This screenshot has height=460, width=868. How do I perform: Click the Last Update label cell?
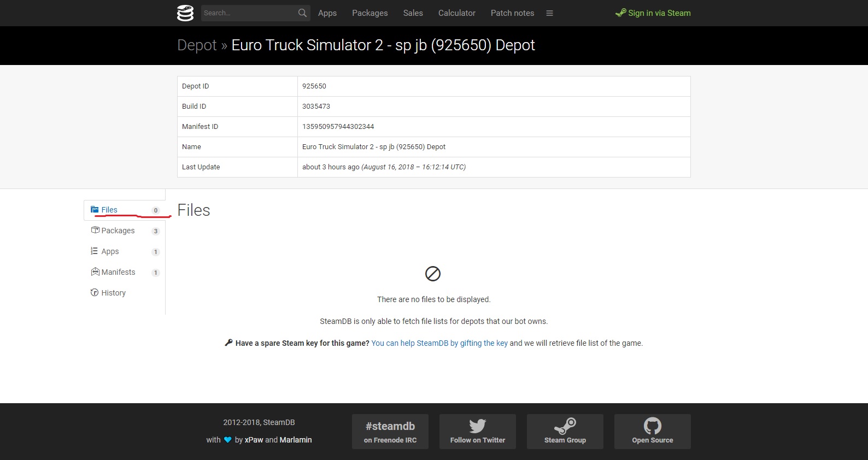point(238,167)
